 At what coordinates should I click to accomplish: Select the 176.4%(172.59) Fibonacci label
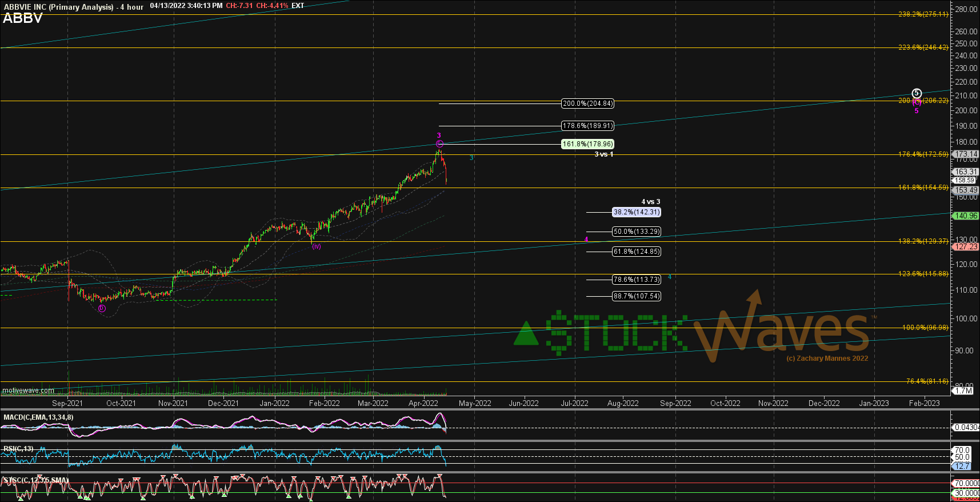point(923,154)
